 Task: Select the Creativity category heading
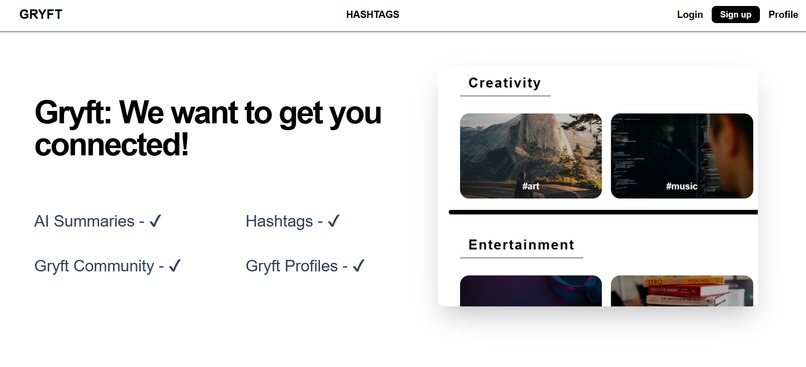coord(505,83)
